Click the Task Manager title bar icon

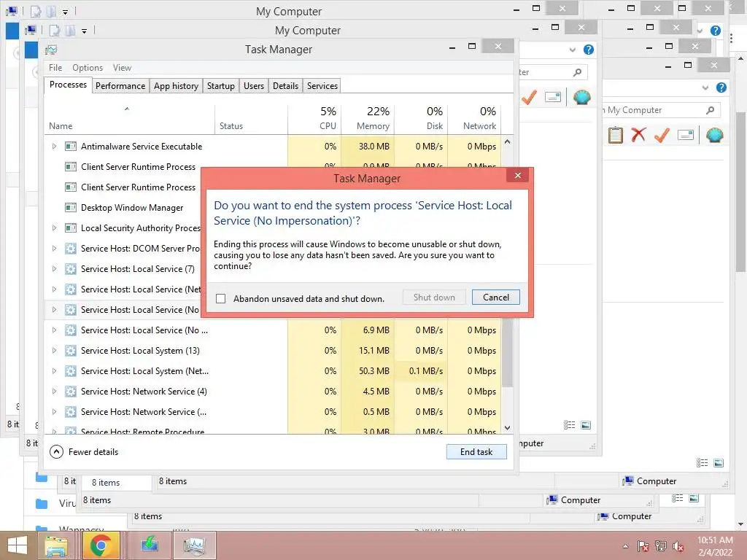pos(51,50)
